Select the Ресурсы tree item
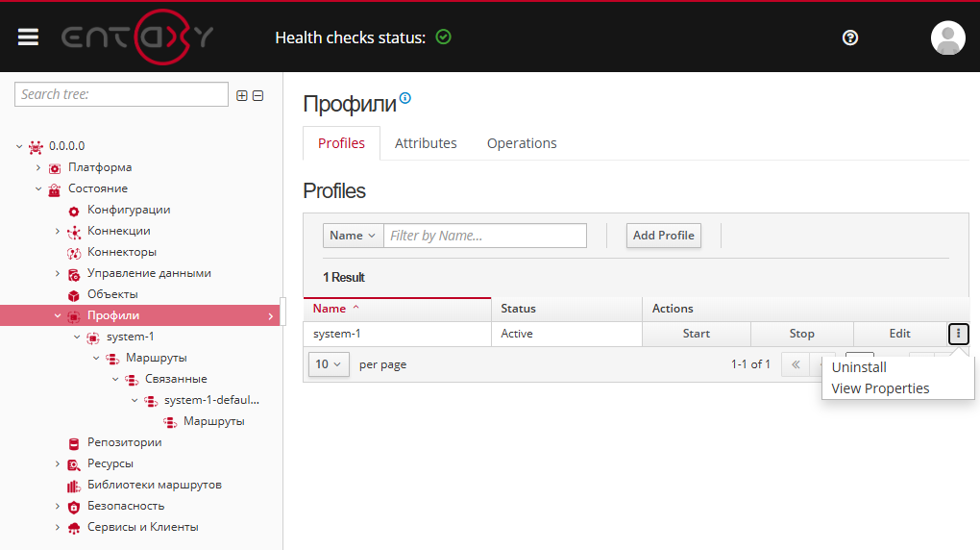Screen dimensions: 980x550 pyautogui.click(x=110, y=463)
